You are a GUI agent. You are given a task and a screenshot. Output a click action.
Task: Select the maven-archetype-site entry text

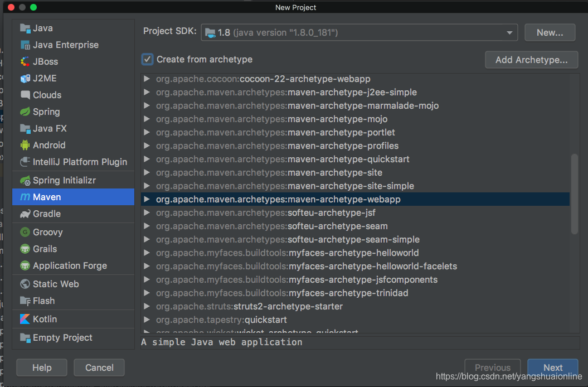point(269,173)
